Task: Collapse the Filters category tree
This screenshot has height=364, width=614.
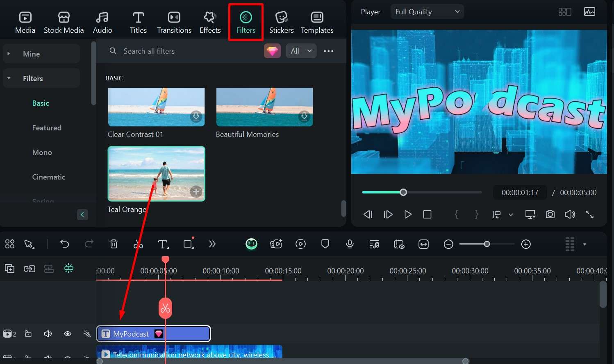Action: (x=9, y=78)
